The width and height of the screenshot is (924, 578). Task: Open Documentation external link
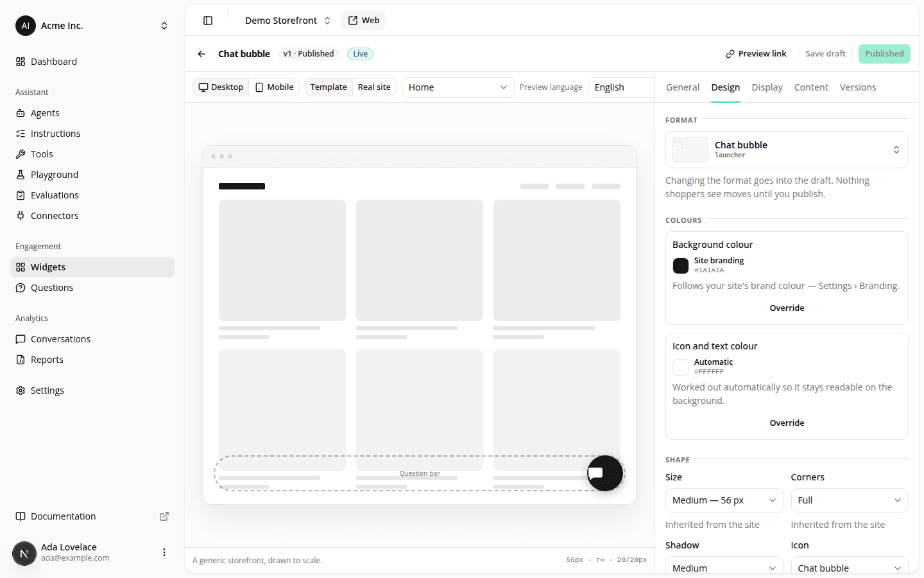pos(92,516)
